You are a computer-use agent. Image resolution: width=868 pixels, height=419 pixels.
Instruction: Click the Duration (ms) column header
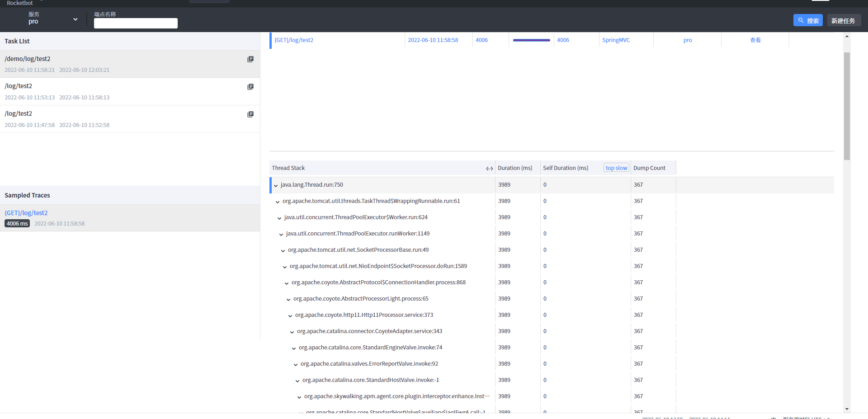click(x=515, y=168)
